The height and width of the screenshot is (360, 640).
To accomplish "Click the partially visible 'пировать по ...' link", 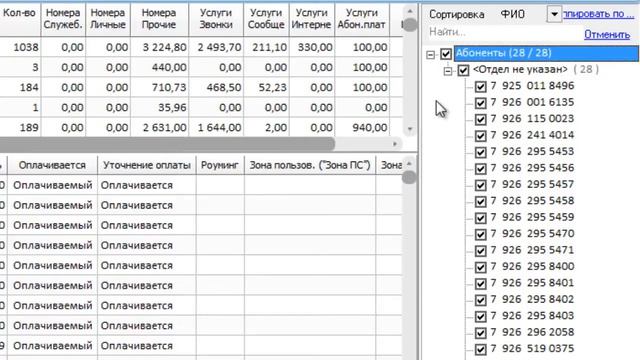I will pos(599,14).
